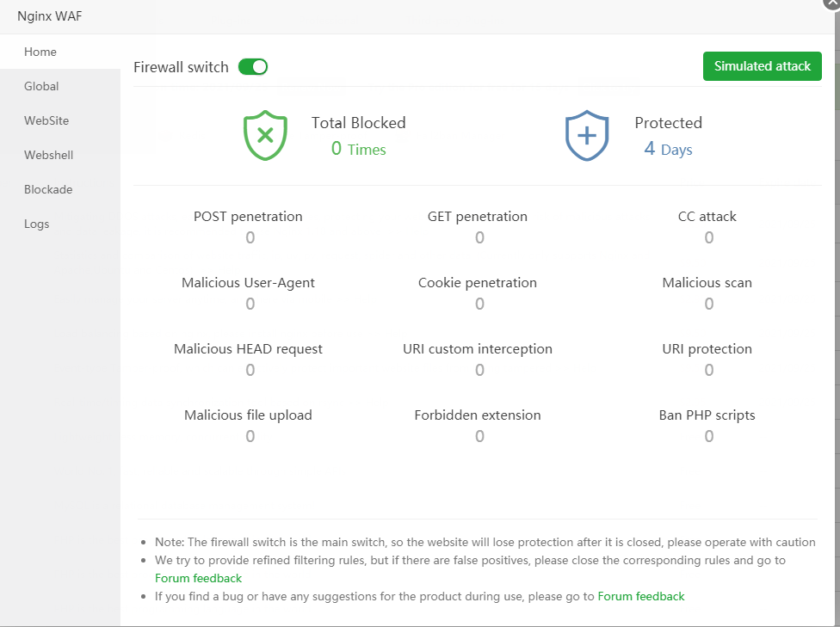Click the blue Protected shield icon
Screen dimensions: 840x627
click(x=586, y=135)
